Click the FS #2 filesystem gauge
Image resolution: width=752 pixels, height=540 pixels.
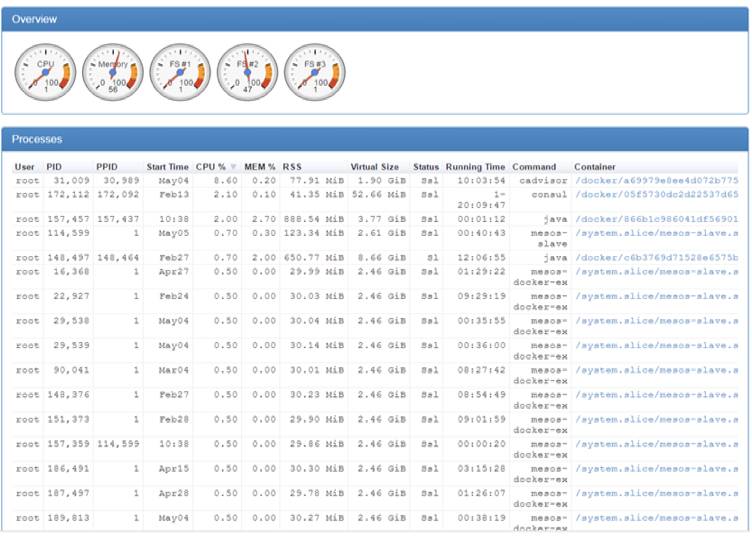[x=247, y=72]
